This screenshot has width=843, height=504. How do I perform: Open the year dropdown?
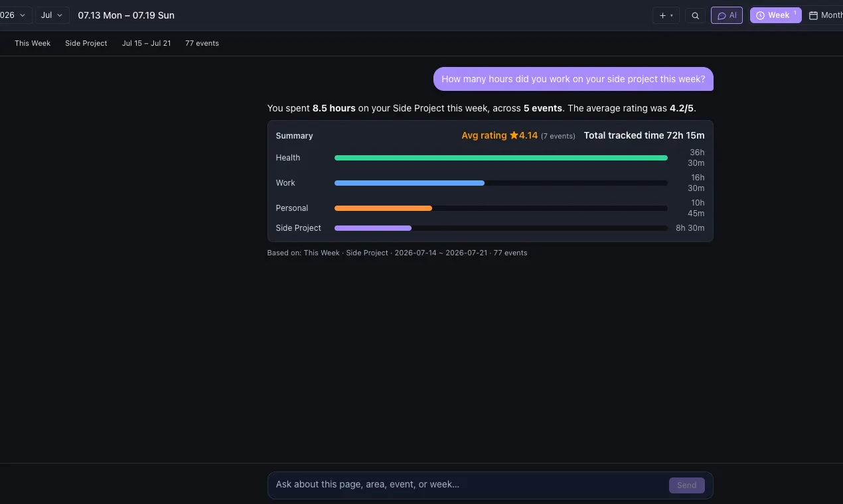click(x=15, y=15)
